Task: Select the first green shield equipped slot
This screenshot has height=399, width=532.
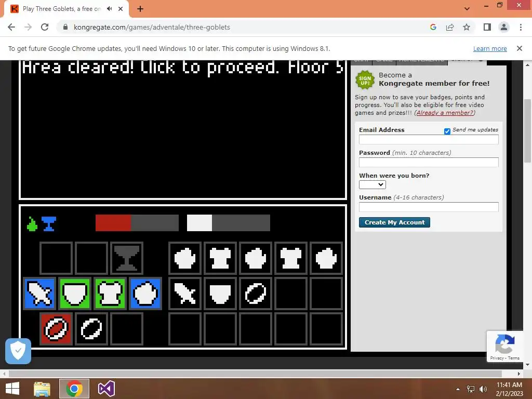Action: tap(75, 294)
